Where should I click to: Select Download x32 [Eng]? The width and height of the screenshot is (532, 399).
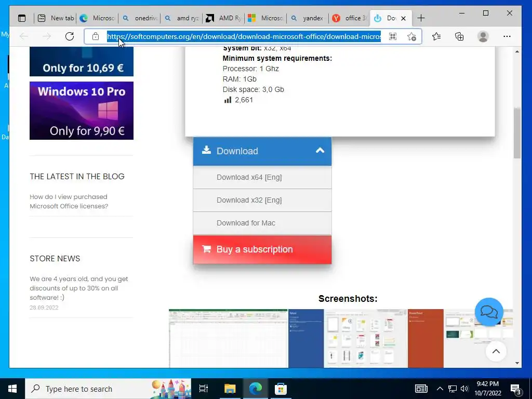[262, 200]
